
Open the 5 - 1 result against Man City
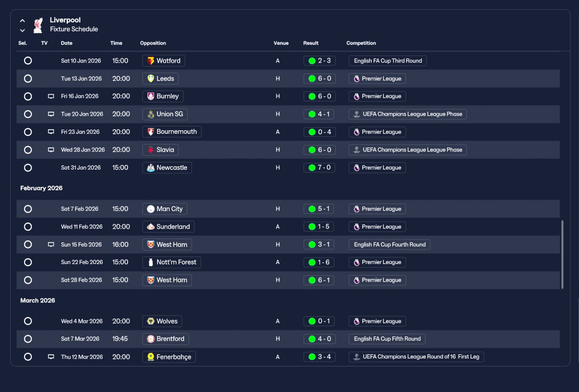click(x=319, y=209)
